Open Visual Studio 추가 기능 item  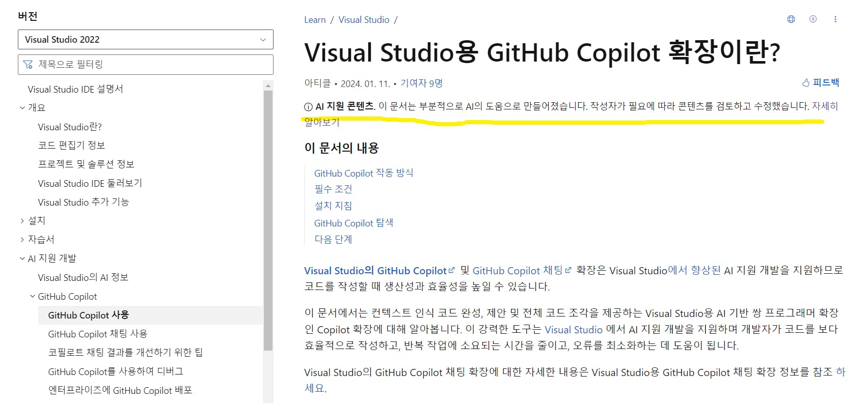click(84, 202)
